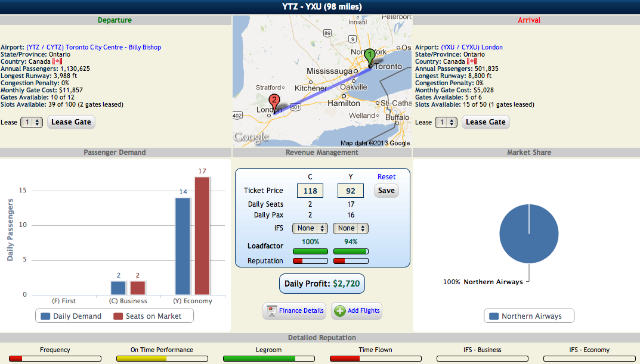Click the Hamilton label on the map
Screen dimensions: 640x364
pos(344,104)
